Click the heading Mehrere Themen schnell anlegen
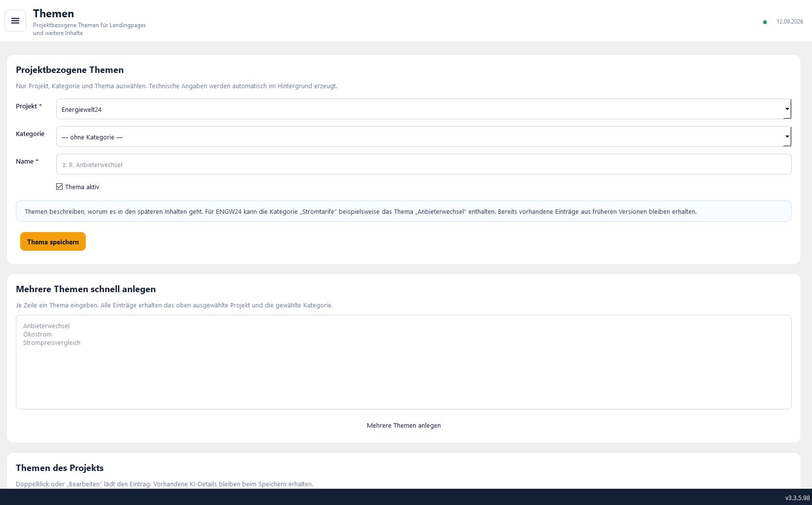Screen dimensions: 812x505 click(86, 289)
